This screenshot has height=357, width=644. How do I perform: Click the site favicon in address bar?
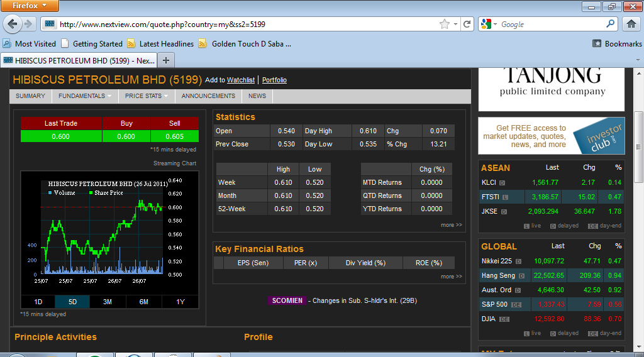point(50,25)
